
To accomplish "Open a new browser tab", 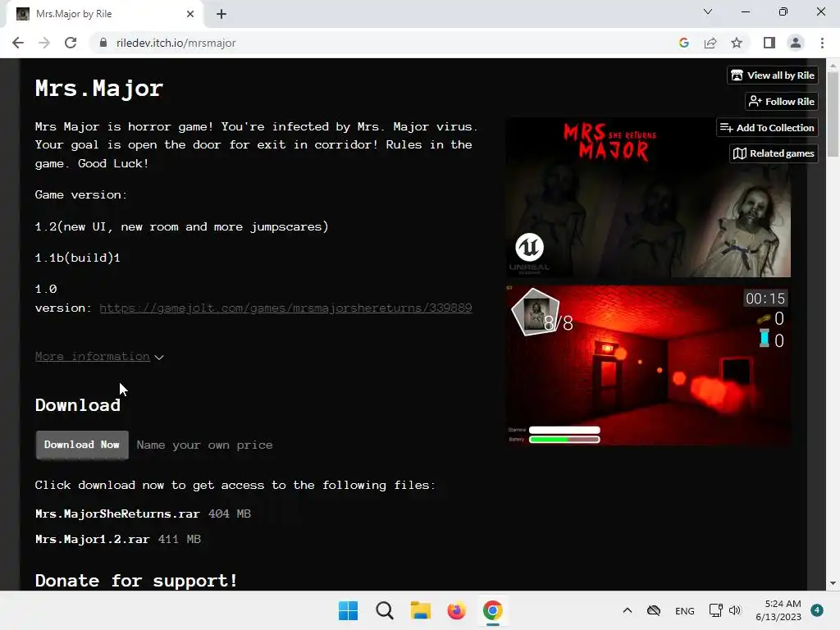I will point(221,14).
